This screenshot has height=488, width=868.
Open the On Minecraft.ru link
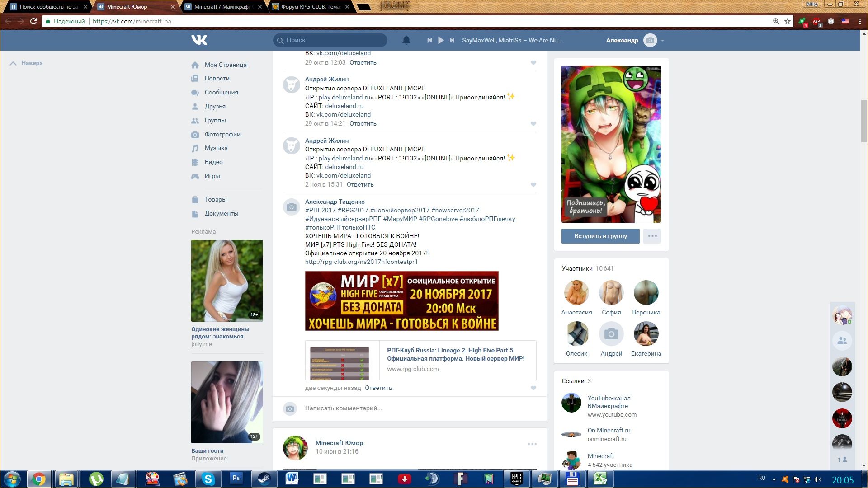coord(609,430)
